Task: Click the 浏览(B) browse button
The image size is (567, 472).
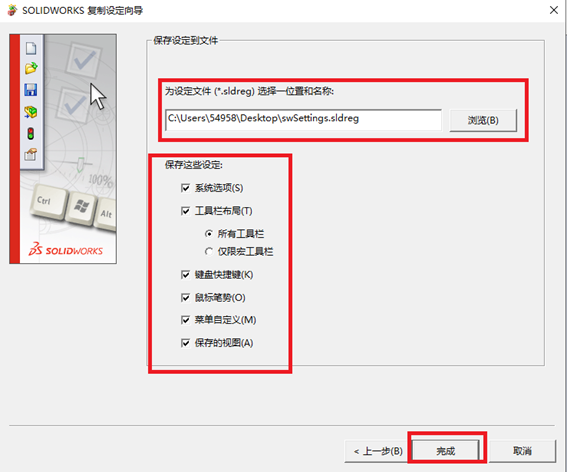Action: coord(483,120)
